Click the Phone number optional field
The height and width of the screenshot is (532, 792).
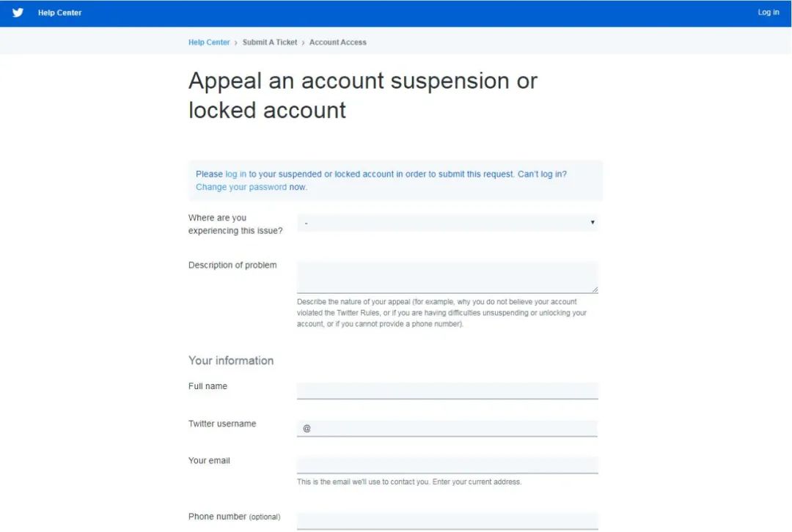[447, 520]
